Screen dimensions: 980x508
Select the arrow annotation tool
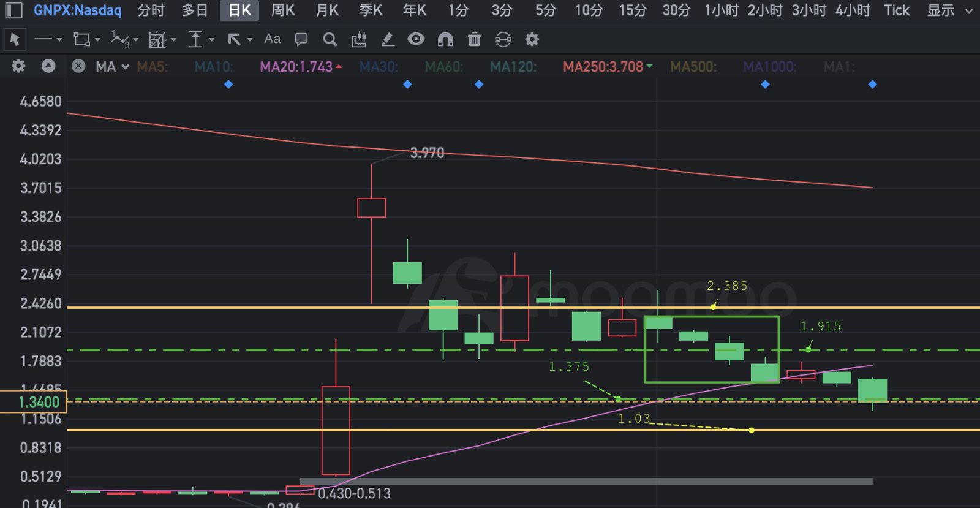(234, 40)
